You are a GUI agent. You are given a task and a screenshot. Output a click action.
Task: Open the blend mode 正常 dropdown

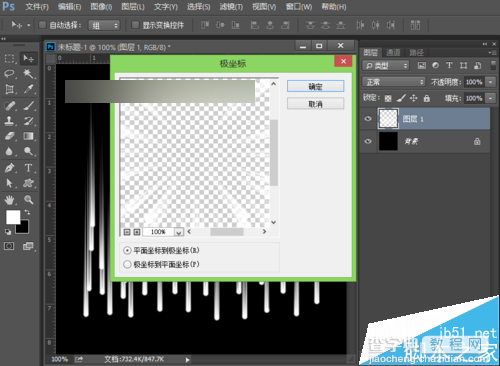point(394,82)
